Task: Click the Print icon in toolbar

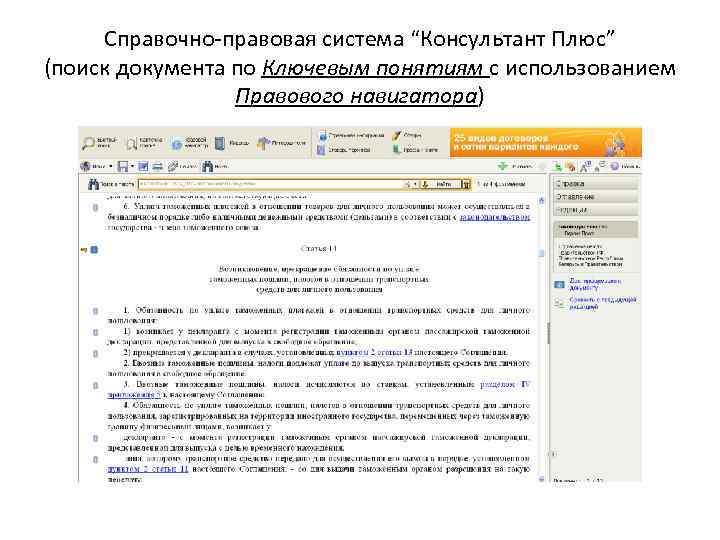Action: click(x=158, y=166)
